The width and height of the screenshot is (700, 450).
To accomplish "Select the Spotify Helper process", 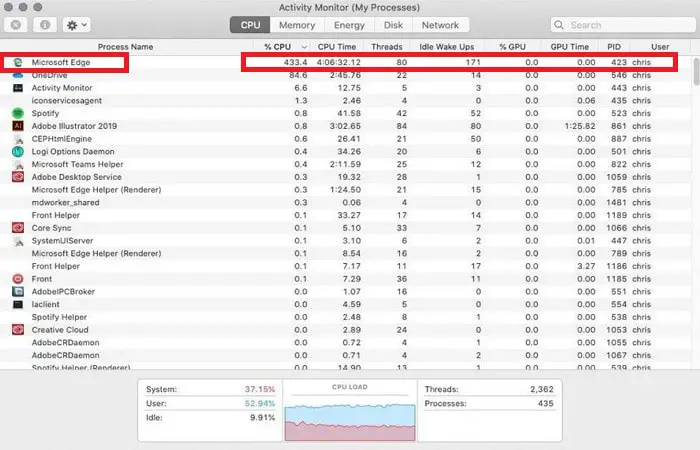I will (345, 317).
